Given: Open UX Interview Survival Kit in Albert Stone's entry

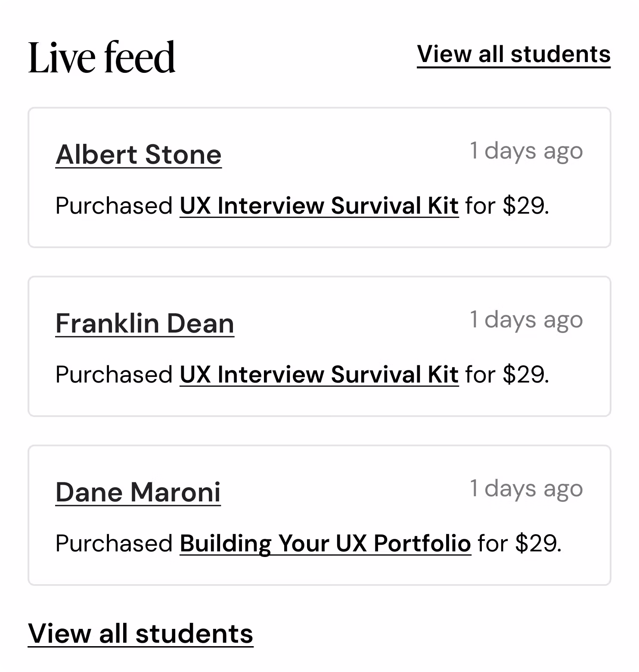Looking at the screenshot, I should 319,205.
